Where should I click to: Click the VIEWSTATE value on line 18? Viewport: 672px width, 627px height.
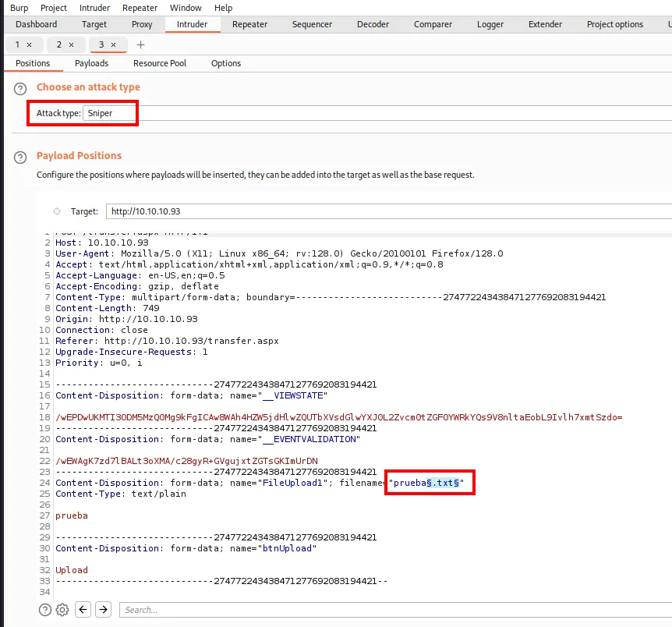click(x=339, y=417)
